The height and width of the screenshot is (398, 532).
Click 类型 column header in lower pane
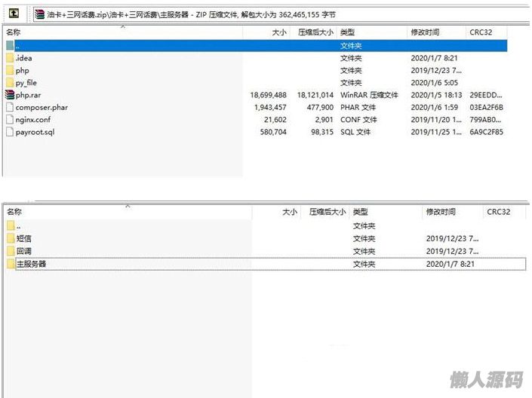[x=361, y=213]
